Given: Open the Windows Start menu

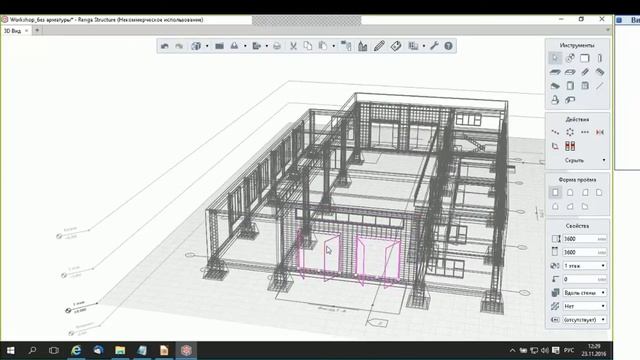Looking at the screenshot, I should (x=11, y=350).
